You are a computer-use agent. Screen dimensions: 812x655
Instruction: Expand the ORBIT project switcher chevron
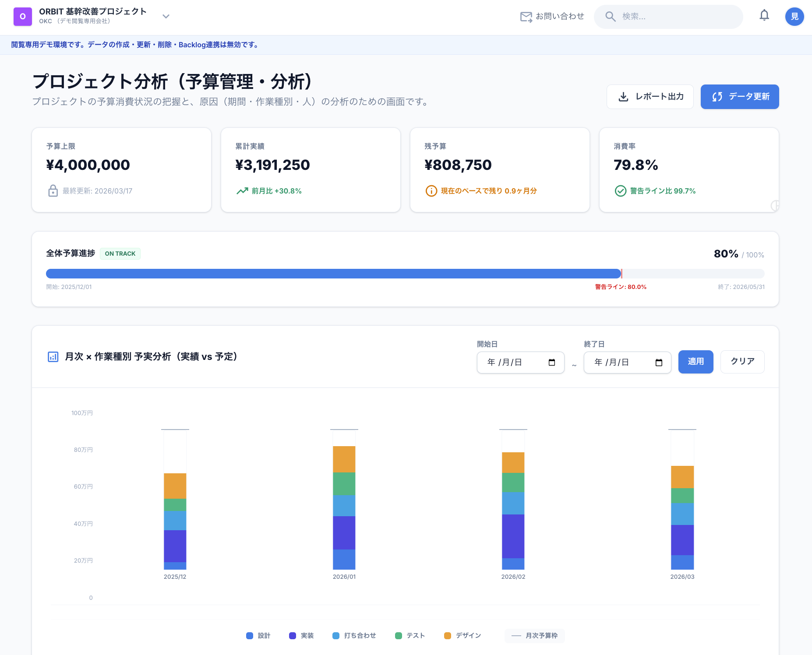tap(166, 17)
